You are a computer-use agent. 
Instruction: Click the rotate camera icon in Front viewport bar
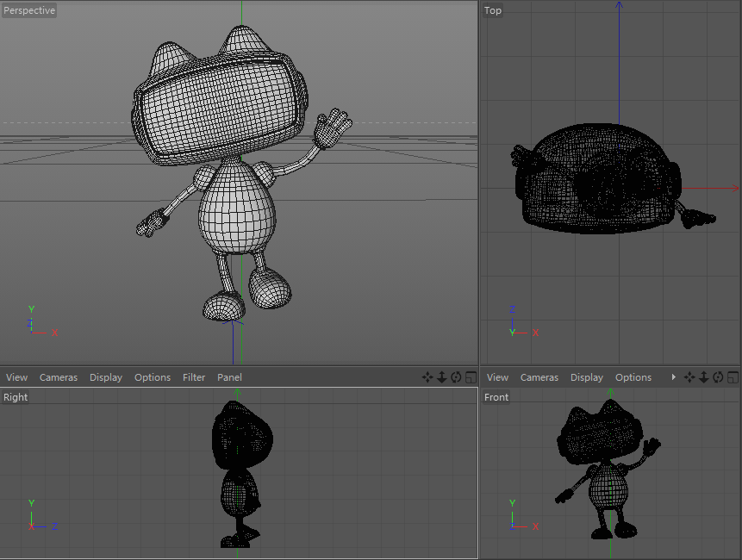click(719, 377)
